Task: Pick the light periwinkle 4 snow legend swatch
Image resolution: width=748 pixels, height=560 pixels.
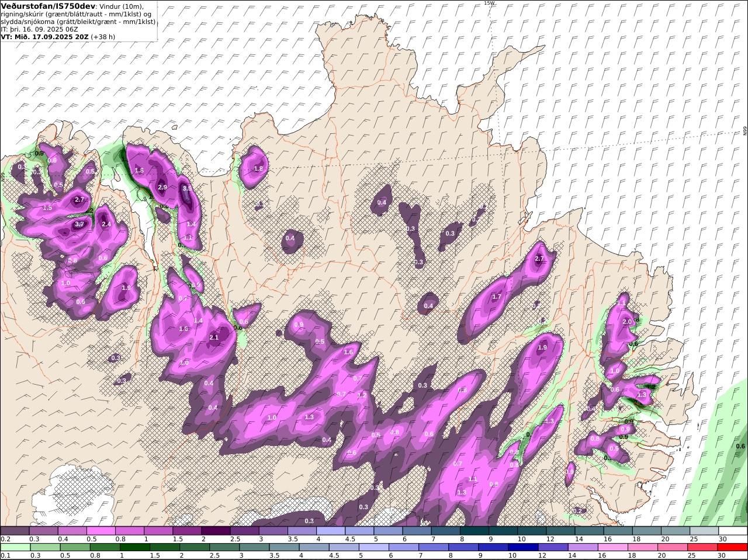Action: point(331,531)
